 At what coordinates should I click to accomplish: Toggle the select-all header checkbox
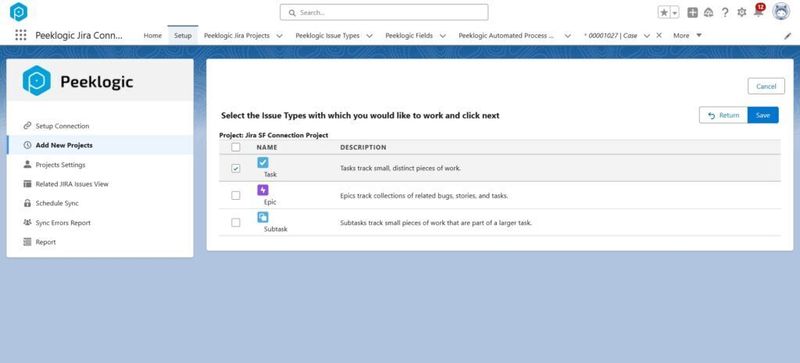(236, 147)
